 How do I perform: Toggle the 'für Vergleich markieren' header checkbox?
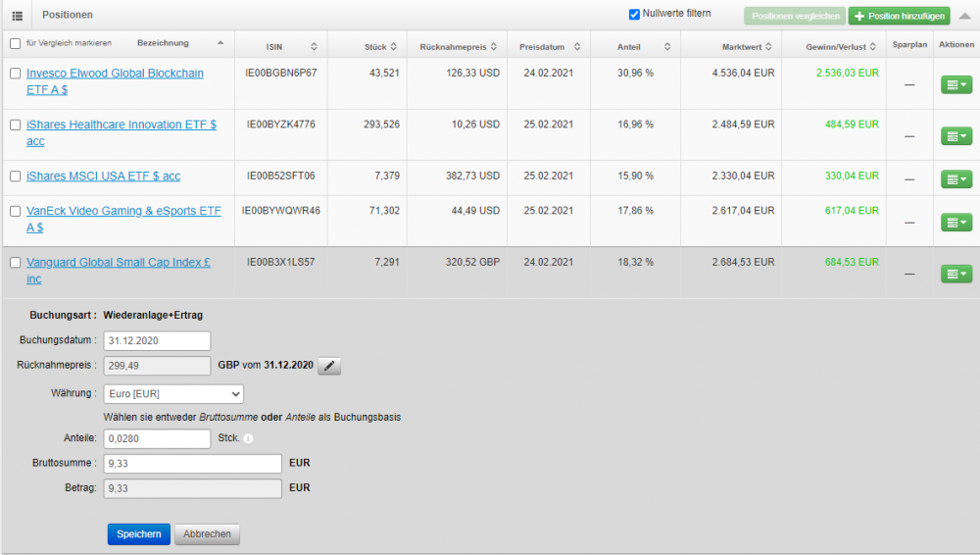15,43
